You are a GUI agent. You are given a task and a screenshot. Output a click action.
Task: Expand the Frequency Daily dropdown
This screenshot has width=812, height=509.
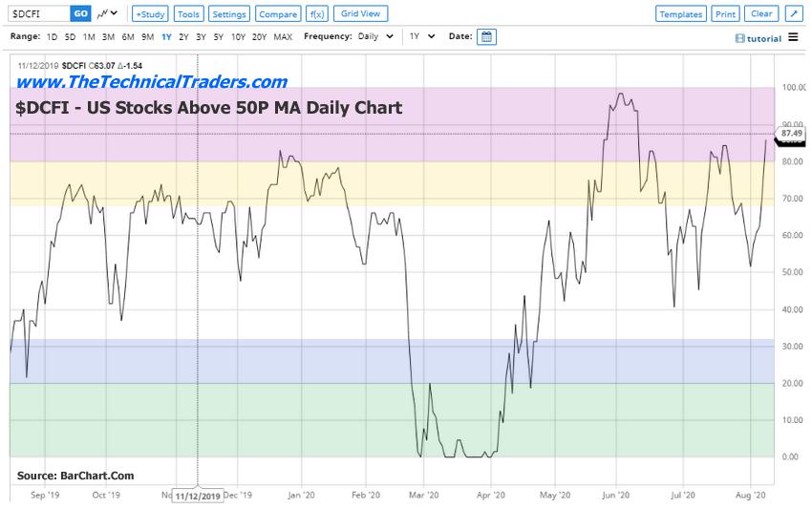click(373, 37)
